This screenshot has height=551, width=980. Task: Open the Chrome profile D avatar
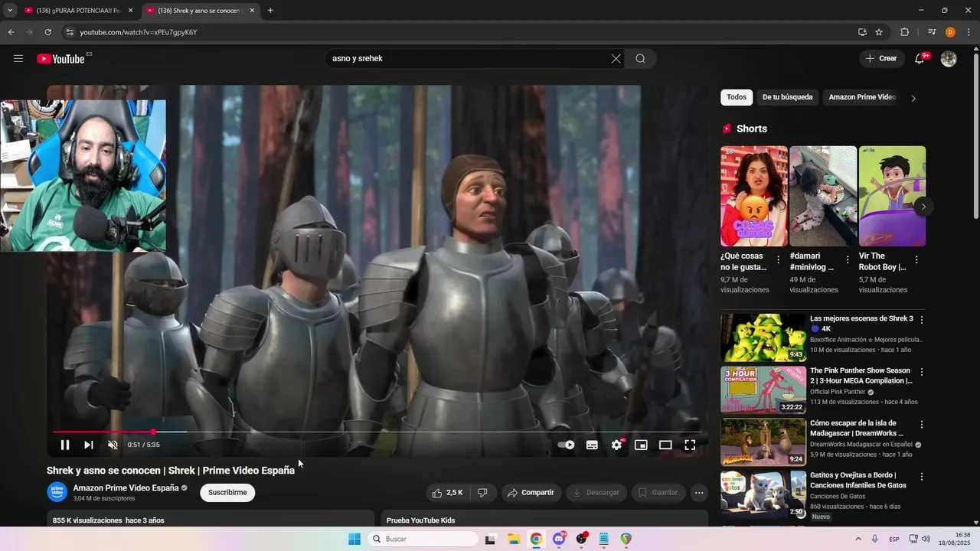(x=950, y=32)
